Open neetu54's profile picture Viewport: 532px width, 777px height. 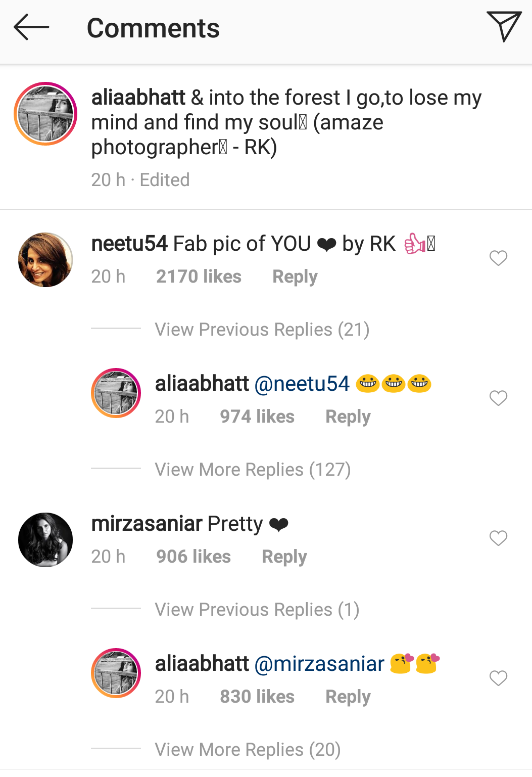click(45, 259)
